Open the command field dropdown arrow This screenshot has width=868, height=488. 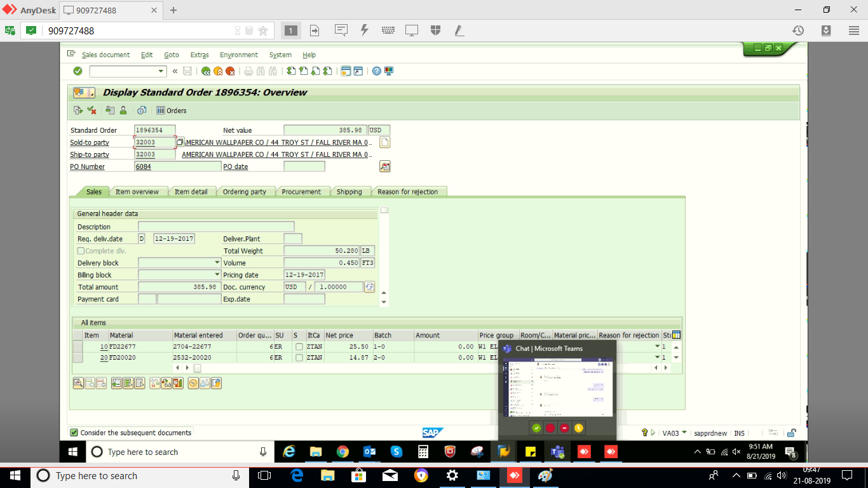click(161, 71)
